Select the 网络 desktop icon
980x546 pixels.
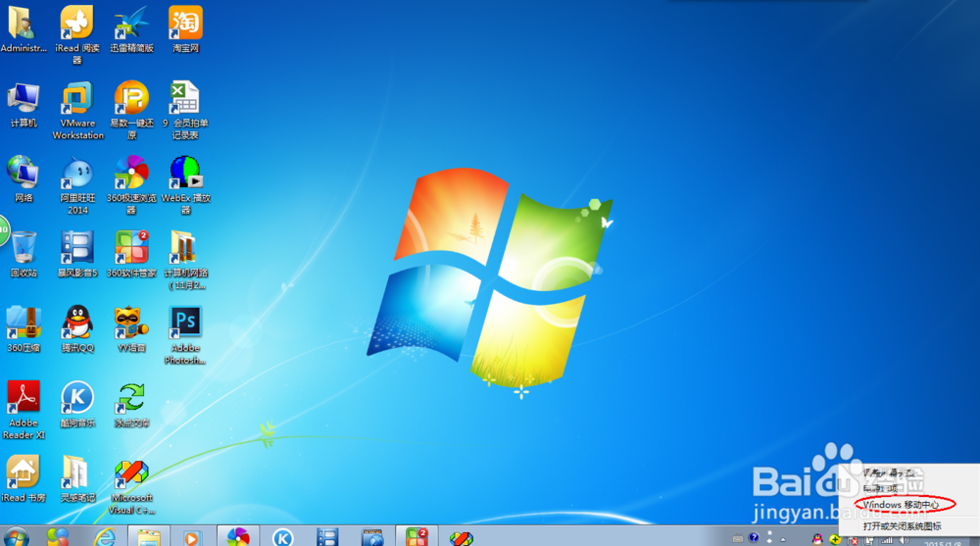tap(24, 178)
